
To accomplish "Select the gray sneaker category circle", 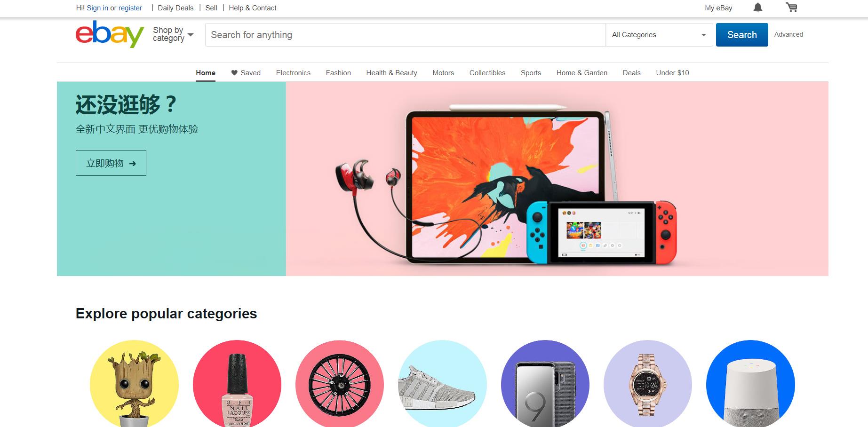I will pos(442,383).
